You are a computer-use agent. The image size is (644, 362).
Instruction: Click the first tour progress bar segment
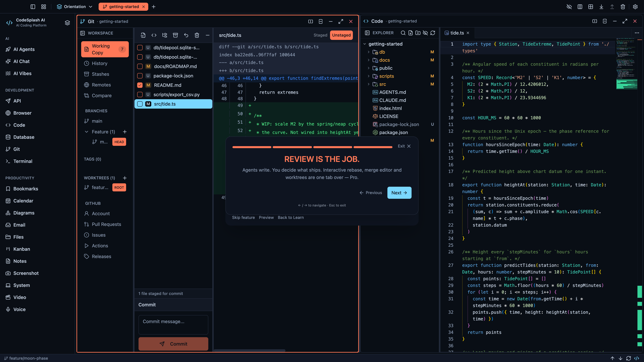coord(252,147)
